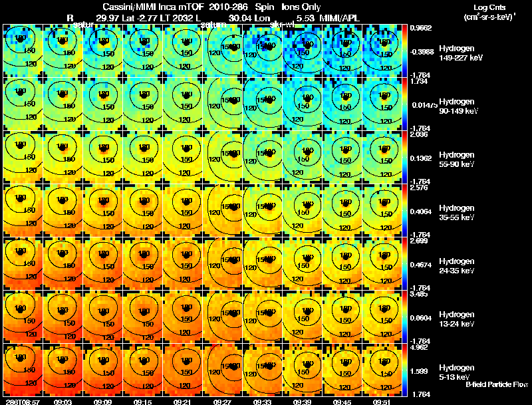532x405 pixels.
Task: Click the -0.3988 color scale value
Action: pyautogui.click(x=422, y=52)
